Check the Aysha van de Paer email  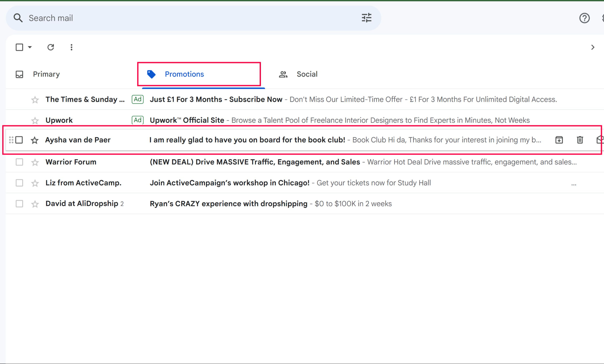(19, 140)
